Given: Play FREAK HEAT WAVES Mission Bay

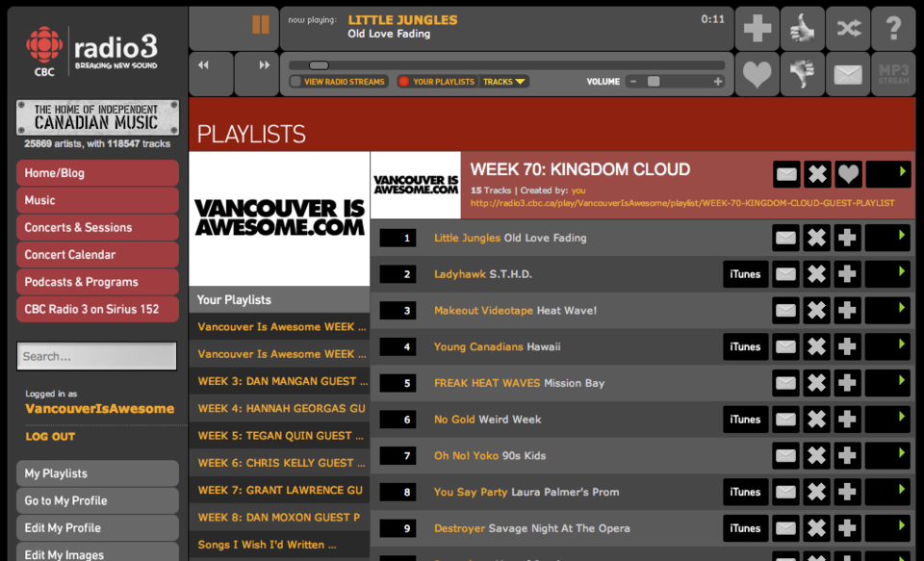Looking at the screenshot, I should click(887, 383).
